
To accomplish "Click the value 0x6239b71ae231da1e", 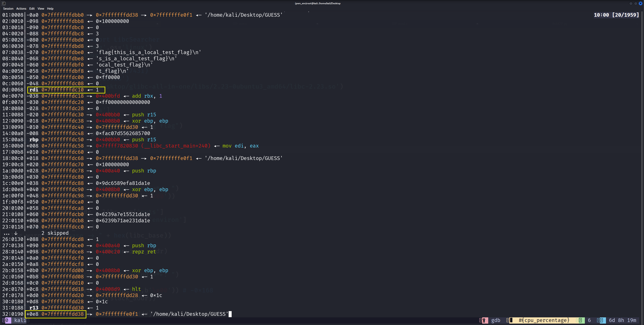I will pyautogui.click(x=123, y=221).
